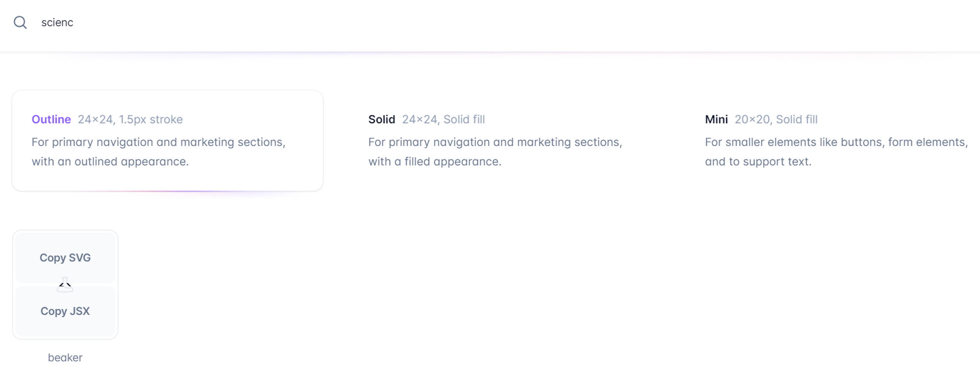Focus the search field containing "scienc"
980x371 pixels.
[490, 23]
